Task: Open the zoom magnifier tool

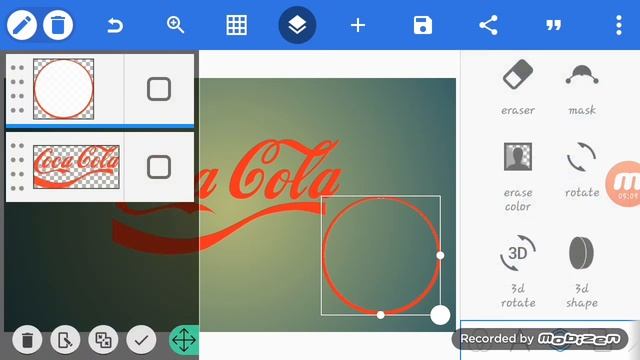Action: (x=176, y=25)
